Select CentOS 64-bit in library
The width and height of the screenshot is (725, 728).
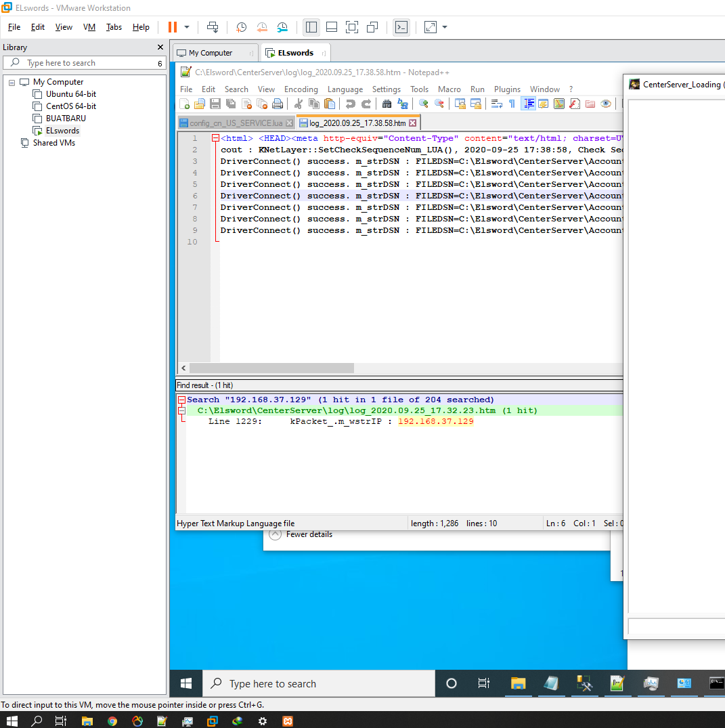pyautogui.click(x=70, y=106)
